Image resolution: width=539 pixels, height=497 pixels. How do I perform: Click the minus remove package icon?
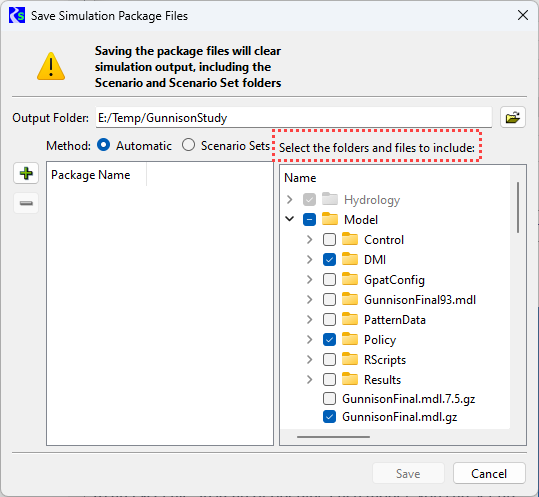(x=26, y=203)
